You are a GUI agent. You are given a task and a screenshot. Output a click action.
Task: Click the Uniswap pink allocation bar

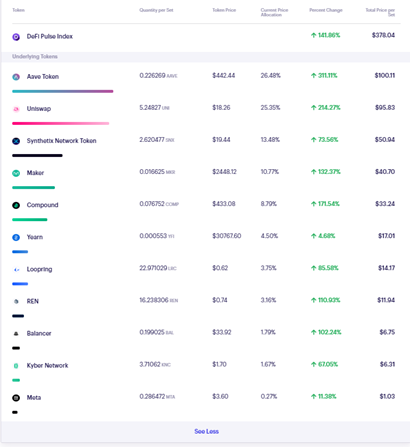click(61, 123)
